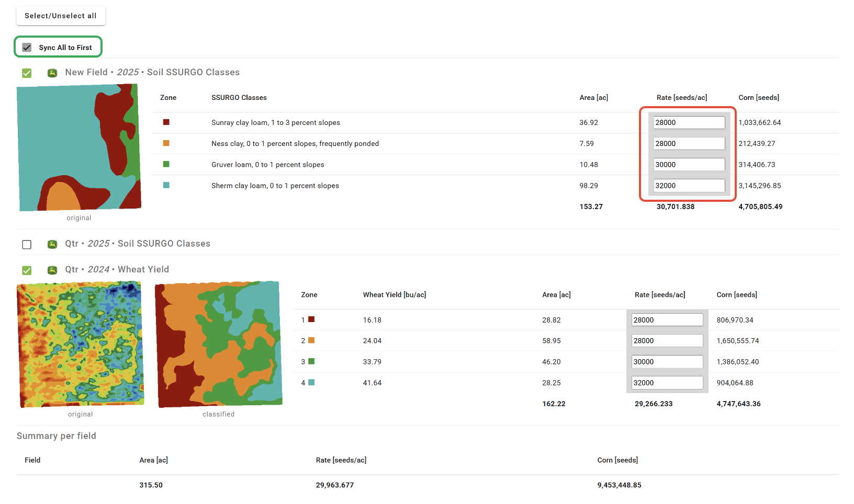Open the classified wheat yield map thumbnail
The width and height of the screenshot is (854, 504).
pos(219,344)
